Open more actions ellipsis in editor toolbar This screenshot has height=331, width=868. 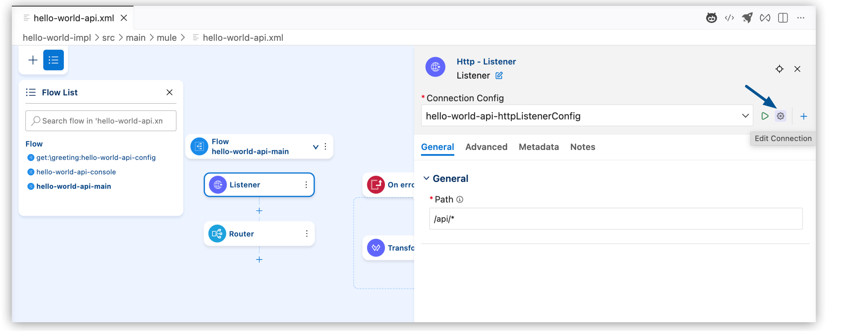pos(801,18)
